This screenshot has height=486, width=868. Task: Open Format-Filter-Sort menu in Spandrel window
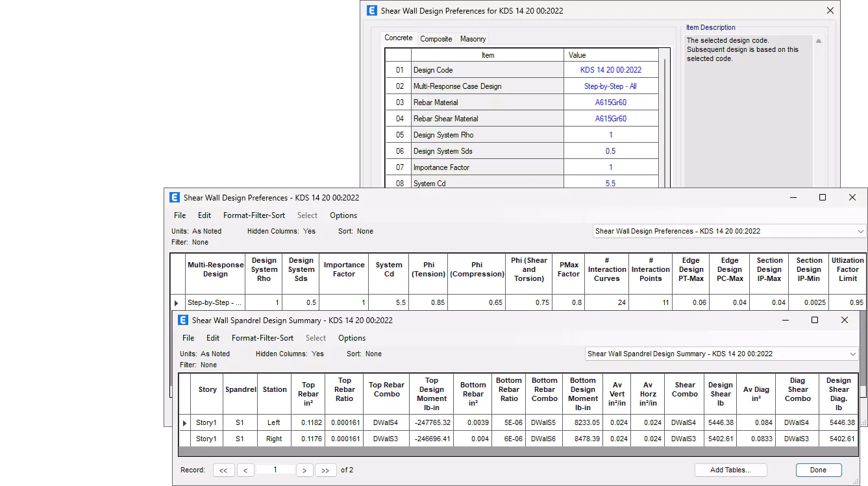coord(262,338)
